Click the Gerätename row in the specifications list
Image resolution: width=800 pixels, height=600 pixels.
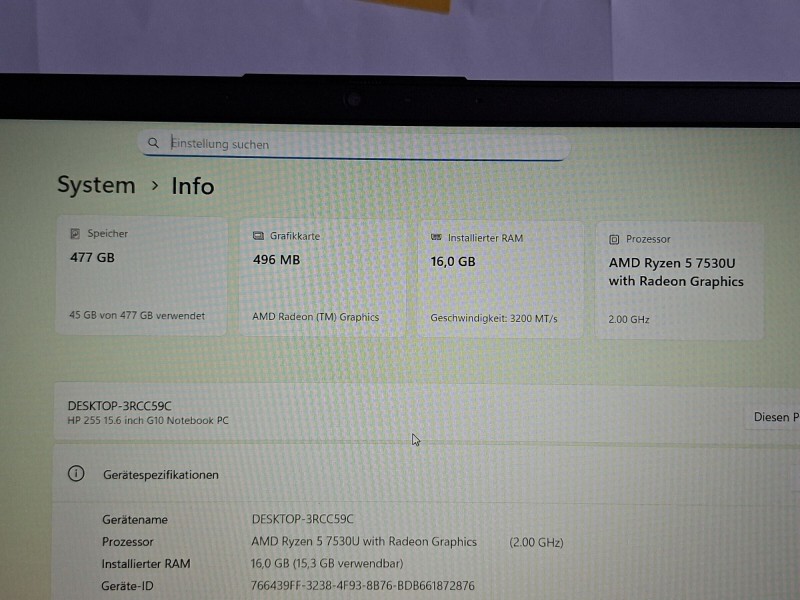[x=135, y=520]
